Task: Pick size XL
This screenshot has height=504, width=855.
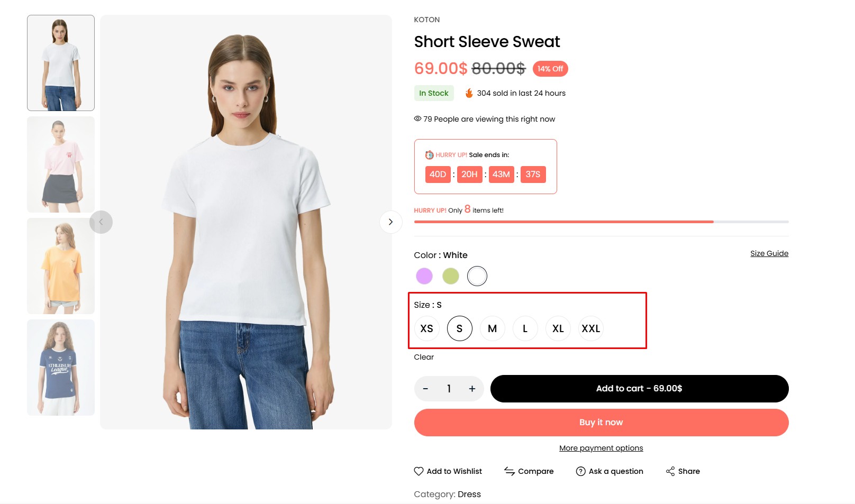Action: coord(558,328)
